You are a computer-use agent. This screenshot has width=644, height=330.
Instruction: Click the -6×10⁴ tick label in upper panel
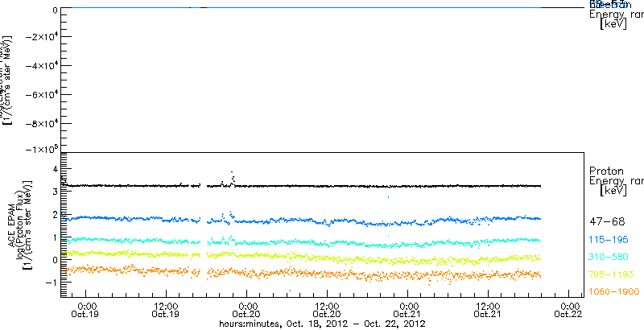point(41,94)
